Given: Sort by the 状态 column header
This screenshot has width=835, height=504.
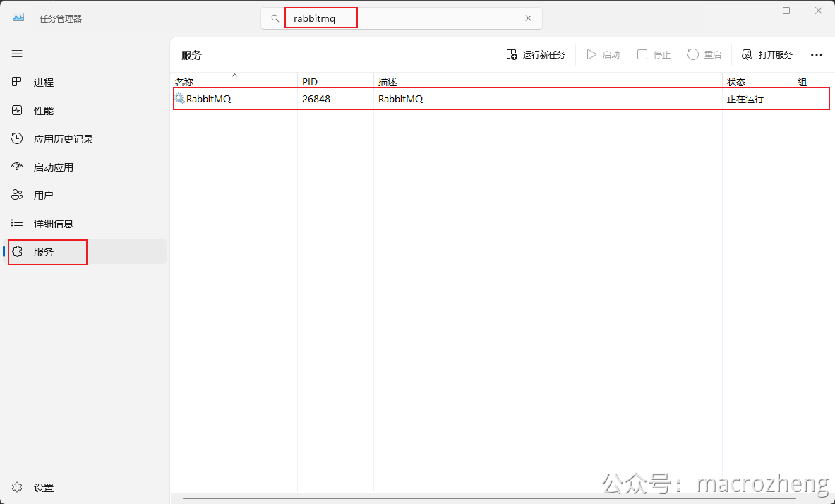Looking at the screenshot, I should tap(758, 81).
